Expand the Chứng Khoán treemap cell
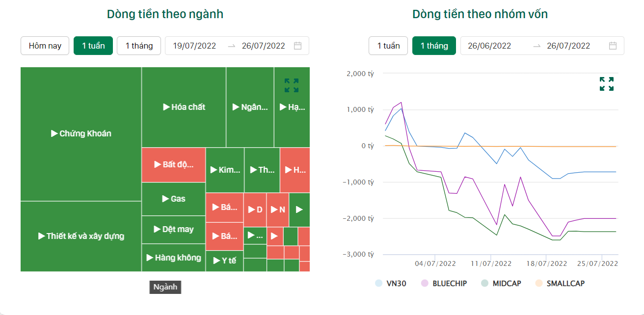 (81, 133)
